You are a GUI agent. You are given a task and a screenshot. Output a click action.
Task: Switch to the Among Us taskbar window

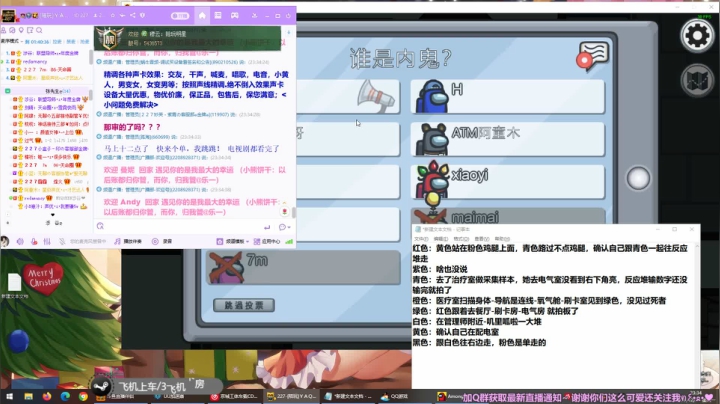click(450, 397)
